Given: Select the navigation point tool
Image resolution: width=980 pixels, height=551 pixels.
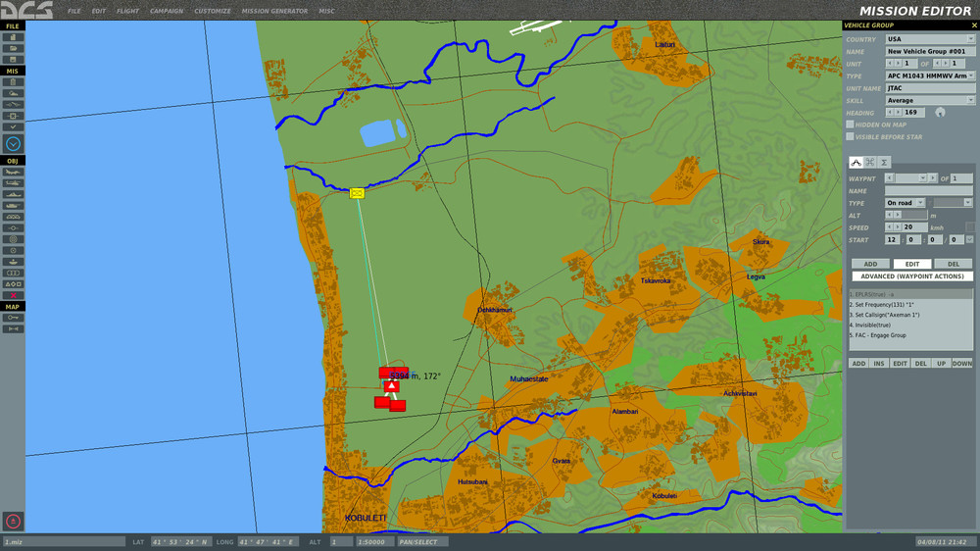Looking at the screenshot, I should tap(13, 228).
